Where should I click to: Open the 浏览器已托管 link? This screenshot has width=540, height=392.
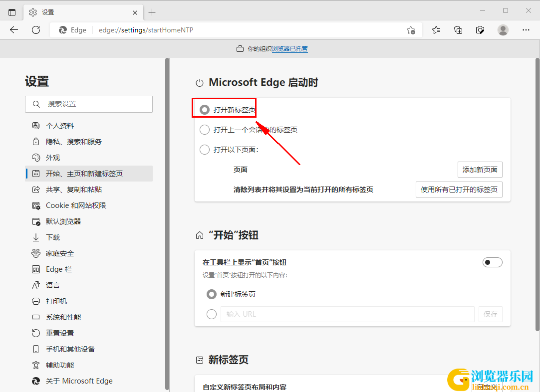click(x=289, y=49)
